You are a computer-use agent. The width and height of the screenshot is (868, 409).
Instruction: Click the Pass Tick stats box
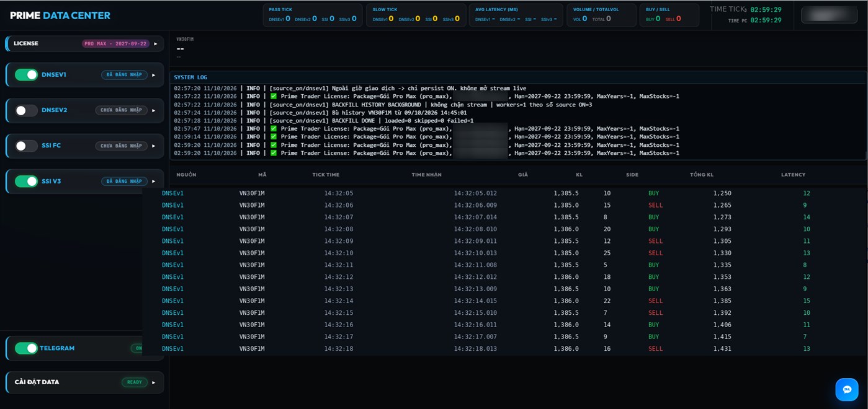(x=312, y=15)
